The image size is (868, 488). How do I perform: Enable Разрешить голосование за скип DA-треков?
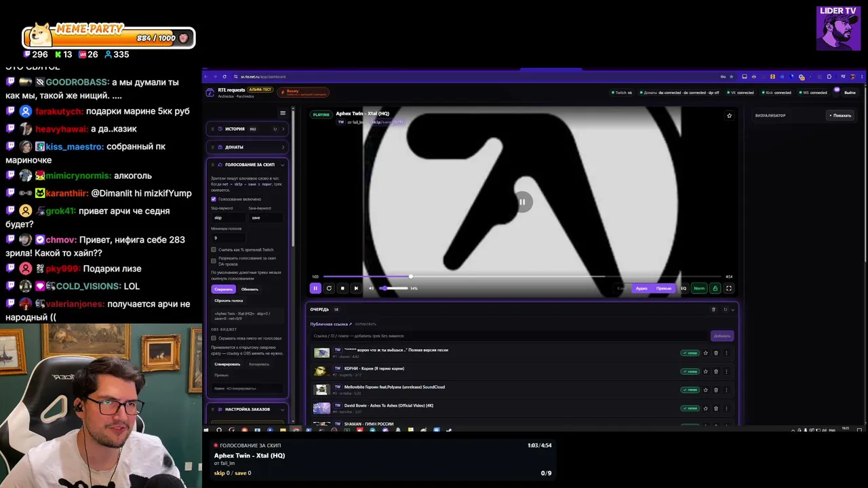[214, 260]
